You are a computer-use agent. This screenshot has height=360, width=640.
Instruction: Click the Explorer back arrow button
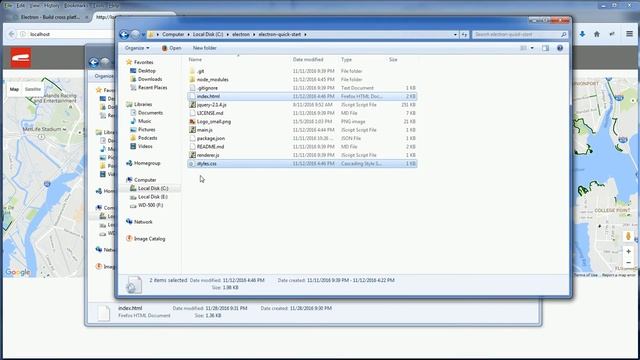[124, 35]
